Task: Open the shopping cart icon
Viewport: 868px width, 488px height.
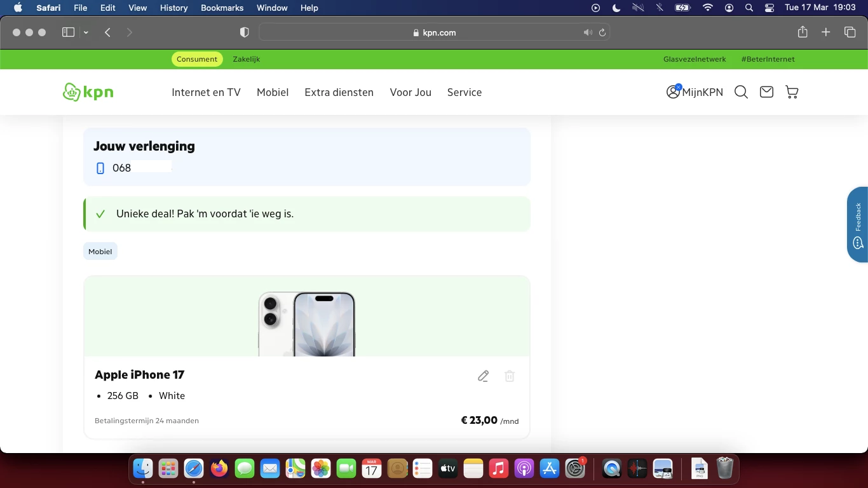Action: click(792, 92)
